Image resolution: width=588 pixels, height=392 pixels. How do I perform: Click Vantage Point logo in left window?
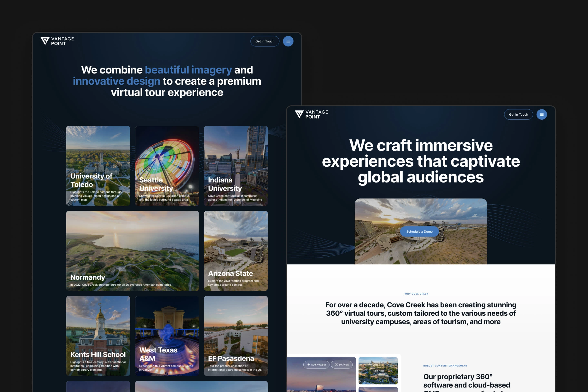[x=57, y=41]
